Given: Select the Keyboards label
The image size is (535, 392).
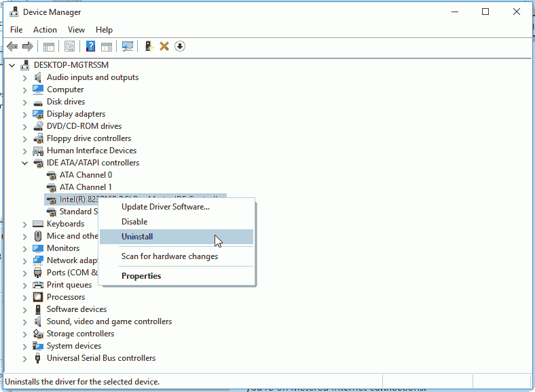Looking at the screenshot, I should [x=65, y=224].
